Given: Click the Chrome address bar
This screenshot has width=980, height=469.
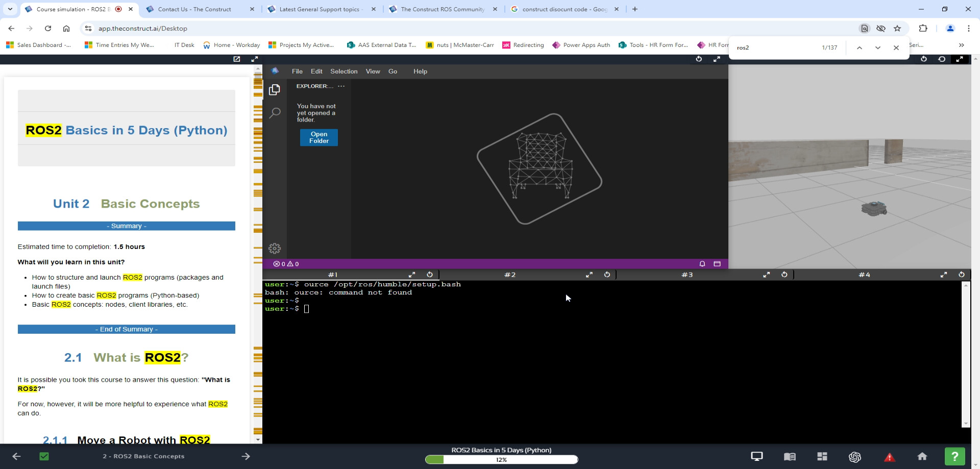Looking at the screenshot, I should [470, 29].
